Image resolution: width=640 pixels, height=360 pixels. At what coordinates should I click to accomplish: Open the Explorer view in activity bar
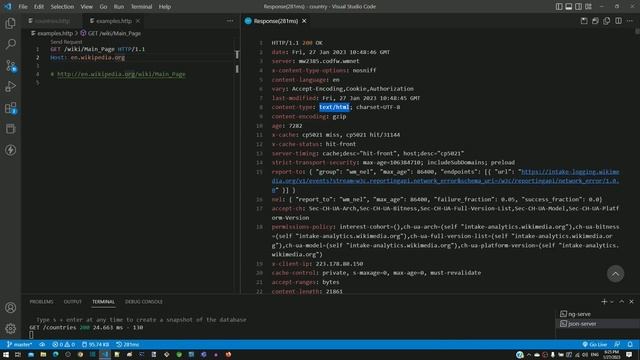pos(11,23)
